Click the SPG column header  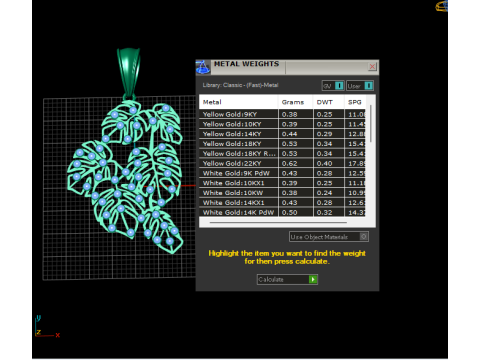[x=355, y=102]
